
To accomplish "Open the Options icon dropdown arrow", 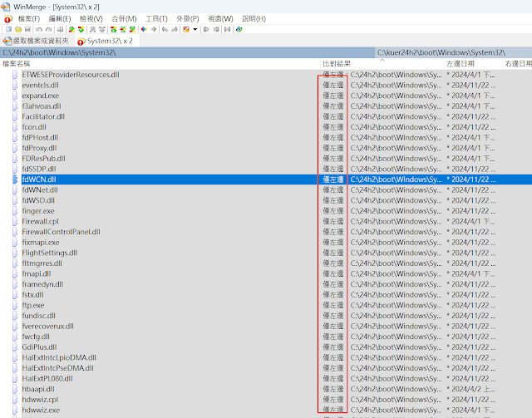I will (195, 30).
